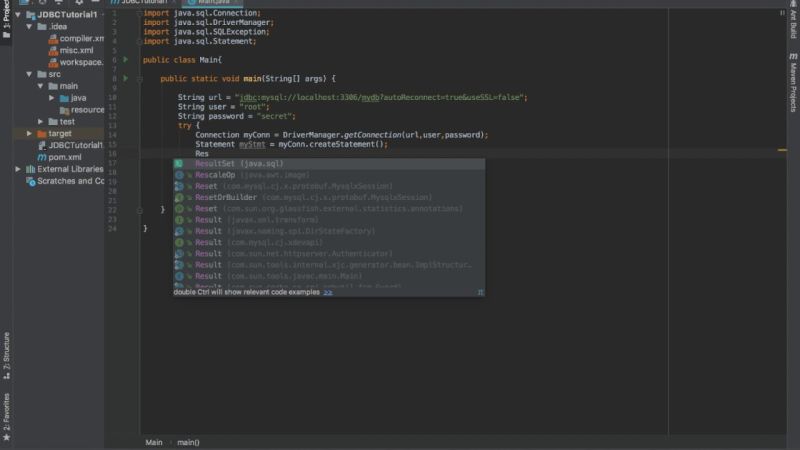Open the Ant Build side panel
800x450 pixels.
click(793, 19)
